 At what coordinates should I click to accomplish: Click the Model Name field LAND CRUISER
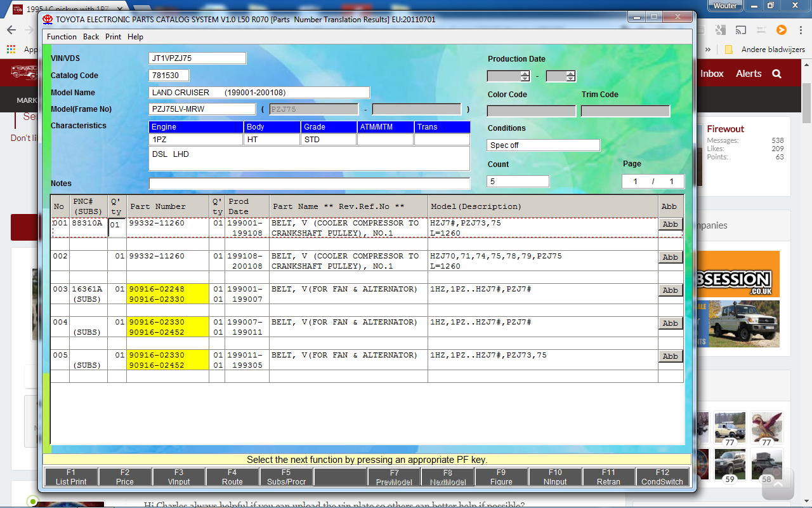[259, 93]
